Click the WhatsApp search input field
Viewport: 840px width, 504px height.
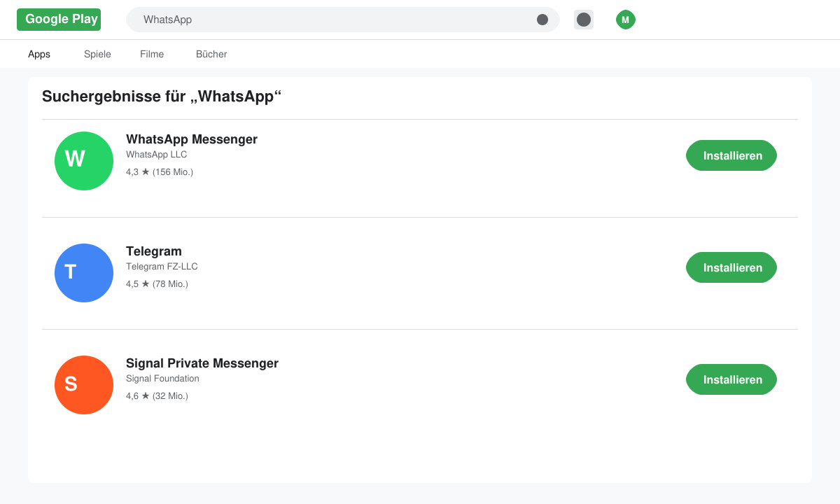tap(343, 20)
